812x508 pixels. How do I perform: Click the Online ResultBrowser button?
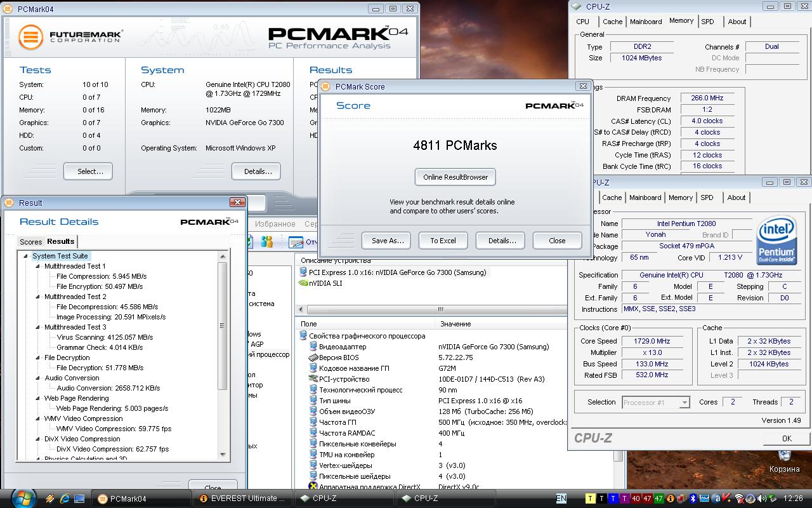tap(455, 177)
